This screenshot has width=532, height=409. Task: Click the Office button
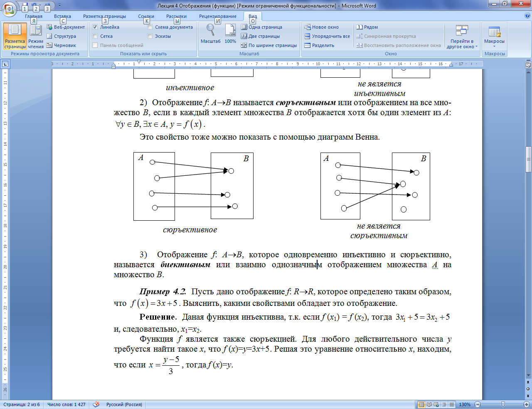click(9, 8)
